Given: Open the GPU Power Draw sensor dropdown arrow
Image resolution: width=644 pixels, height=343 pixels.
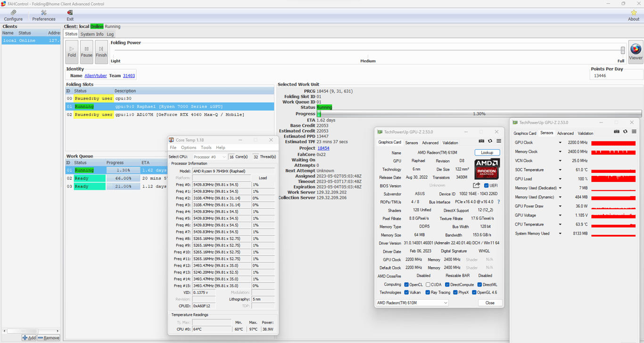Looking at the screenshot, I should (x=560, y=206).
